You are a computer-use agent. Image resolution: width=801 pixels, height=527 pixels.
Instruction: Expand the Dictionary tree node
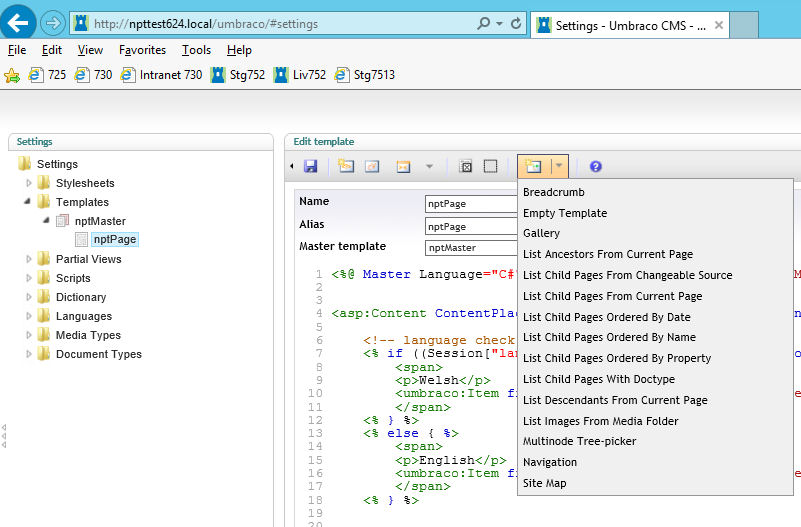click(29, 297)
